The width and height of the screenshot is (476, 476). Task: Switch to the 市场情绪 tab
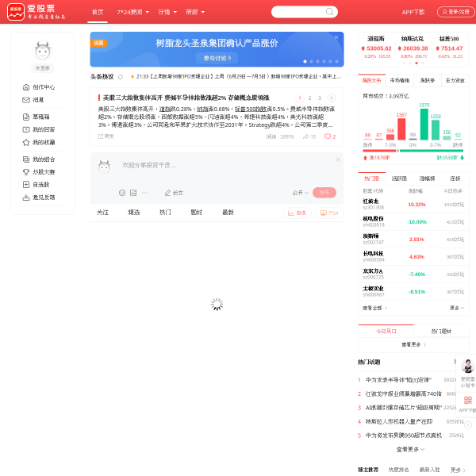pyautogui.click(x=400, y=80)
